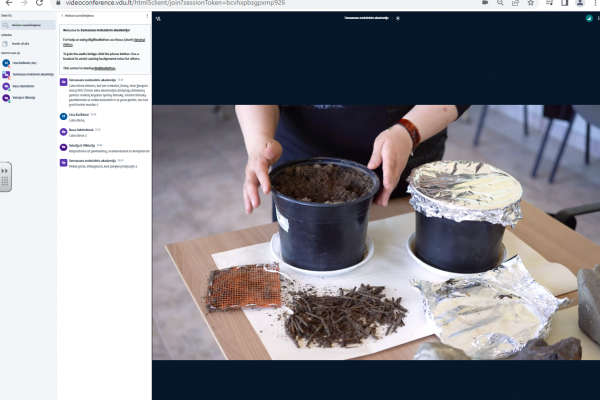Click the welcome message box in chat

(105, 49)
